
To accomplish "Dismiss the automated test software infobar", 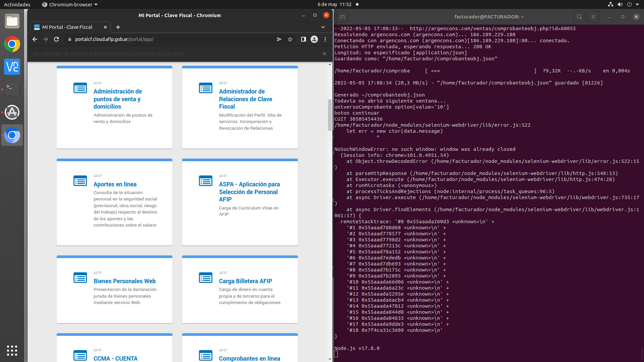I will tap(324, 54).
